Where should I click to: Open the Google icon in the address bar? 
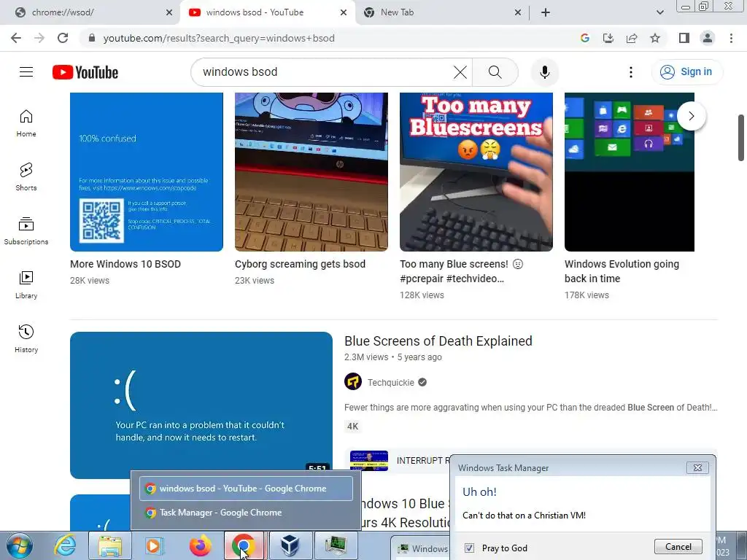[x=585, y=38]
